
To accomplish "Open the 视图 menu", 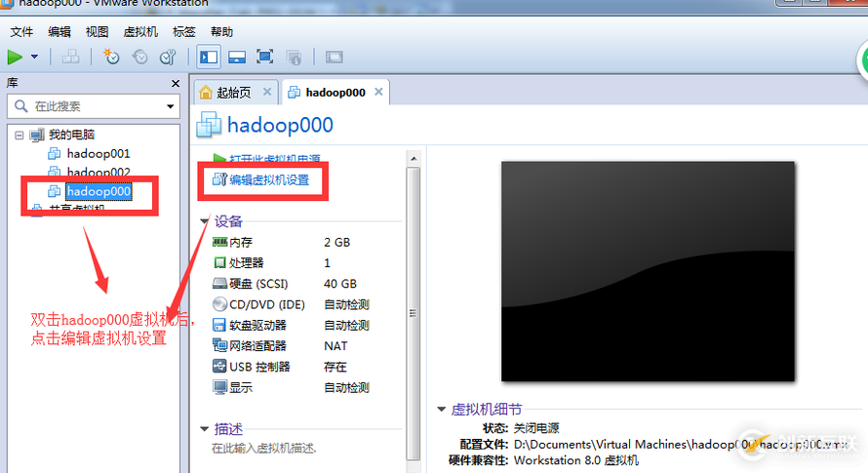I will point(97,31).
